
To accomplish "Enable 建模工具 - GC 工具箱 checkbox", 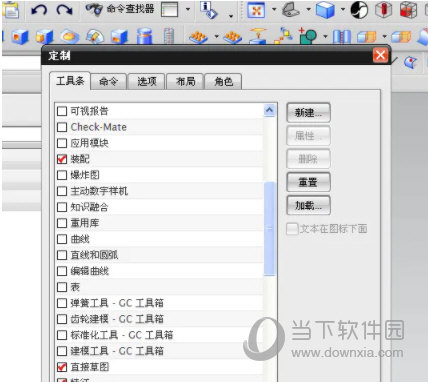I will pyautogui.click(x=62, y=351).
